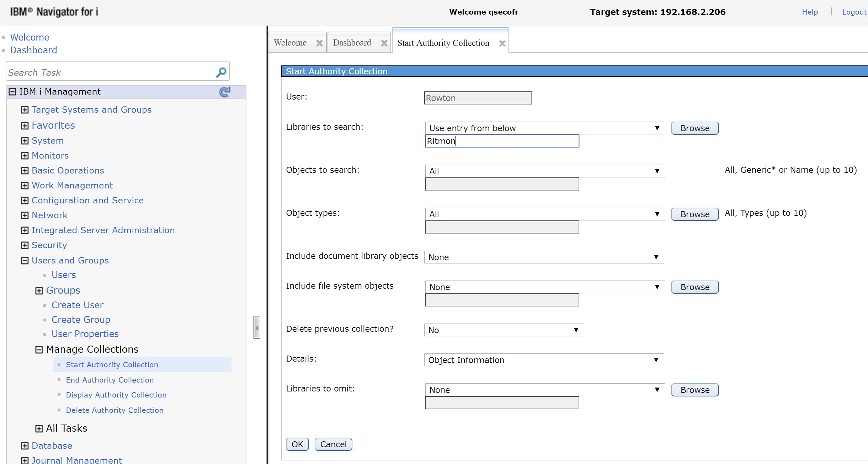Close the Welcome tab with its X icon
Image resolution: width=868 pixels, height=464 pixels.
(319, 43)
